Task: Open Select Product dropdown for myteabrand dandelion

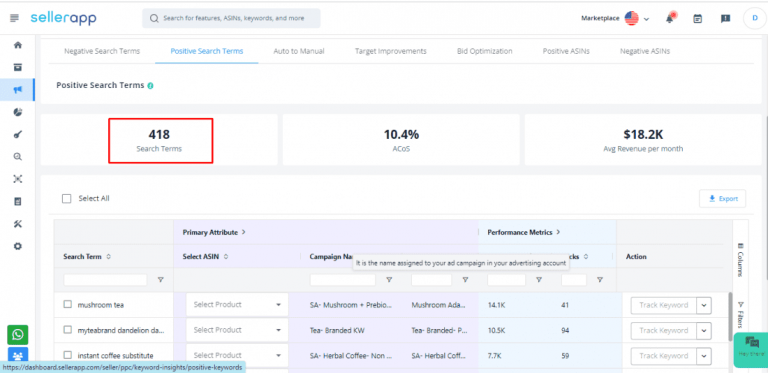Action: 237,330
